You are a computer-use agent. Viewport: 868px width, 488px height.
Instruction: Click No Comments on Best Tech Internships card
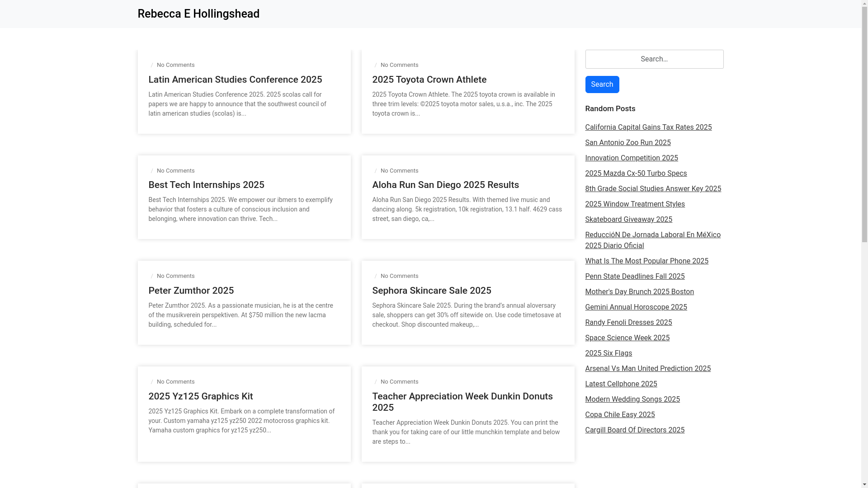[x=176, y=171]
